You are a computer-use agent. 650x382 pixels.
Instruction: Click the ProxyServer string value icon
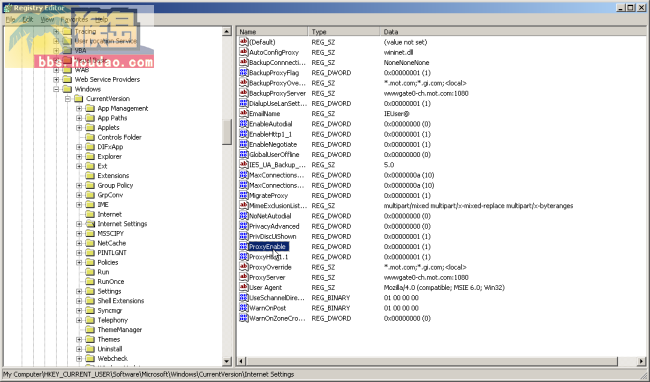tap(244, 277)
